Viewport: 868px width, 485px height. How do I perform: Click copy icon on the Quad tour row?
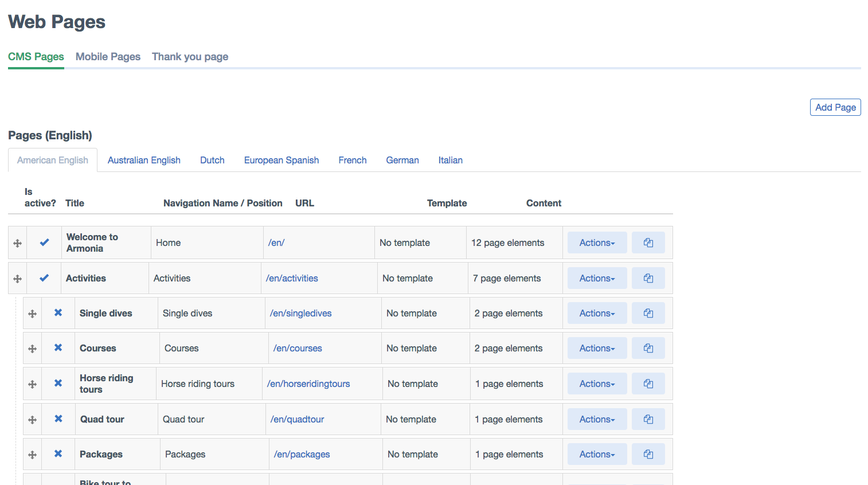pyautogui.click(x=648, y=419)
